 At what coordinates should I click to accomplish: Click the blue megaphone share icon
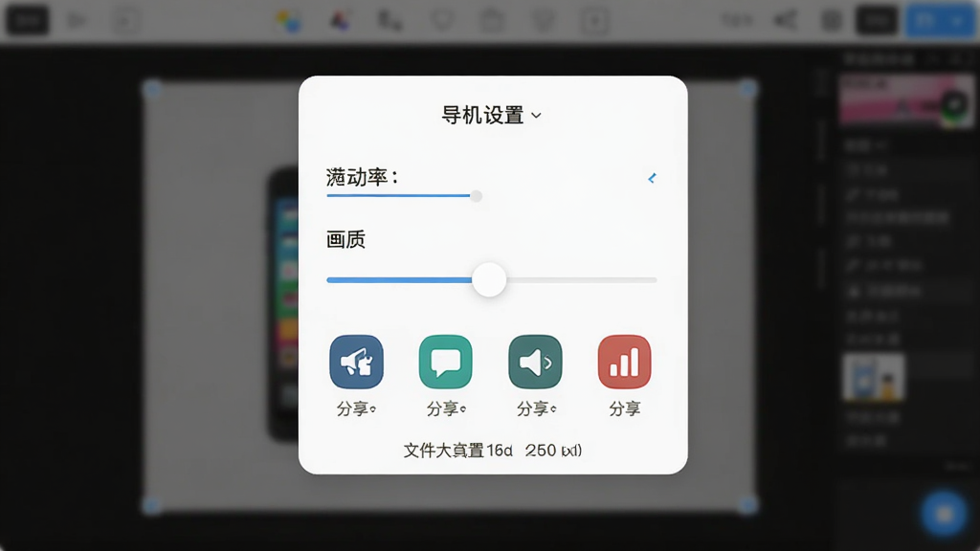click(356, 362)
